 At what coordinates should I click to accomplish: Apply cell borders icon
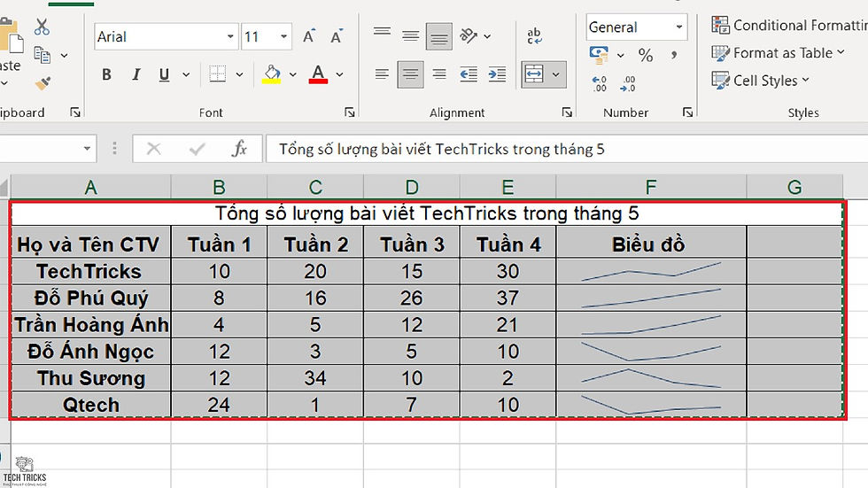(218, 74)
